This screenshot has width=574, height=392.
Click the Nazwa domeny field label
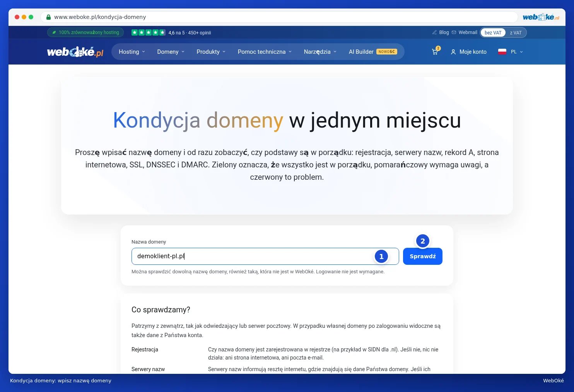click(x=149, y=242)
